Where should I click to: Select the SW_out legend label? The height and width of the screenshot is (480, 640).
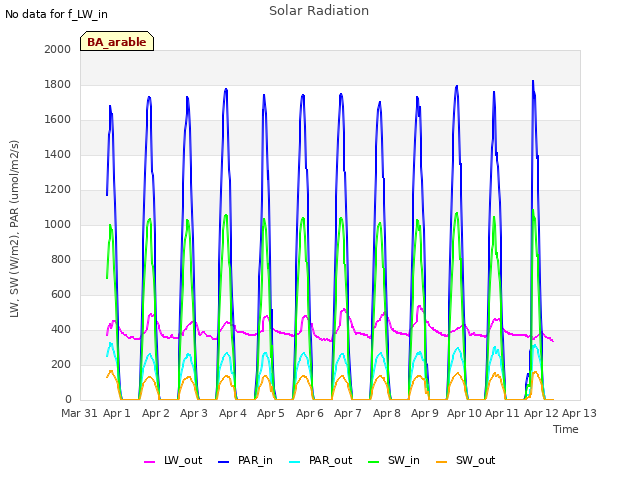(x=476, y=460)
